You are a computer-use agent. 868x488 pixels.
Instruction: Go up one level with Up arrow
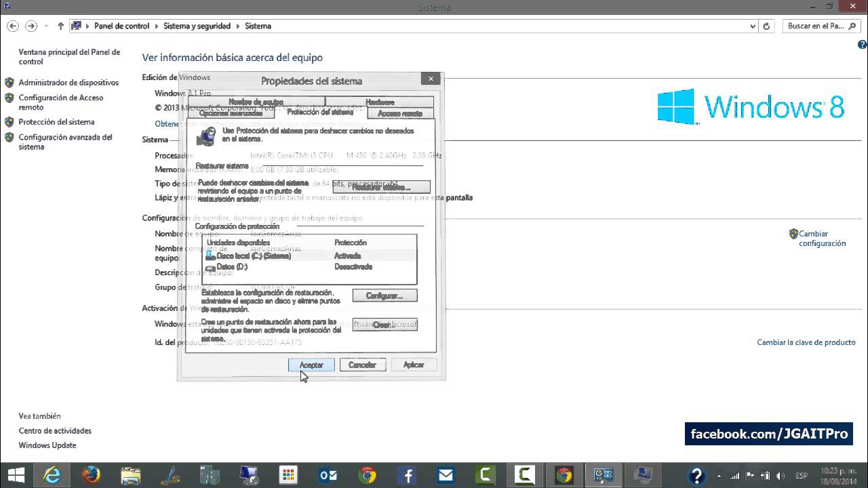(60, 26)
